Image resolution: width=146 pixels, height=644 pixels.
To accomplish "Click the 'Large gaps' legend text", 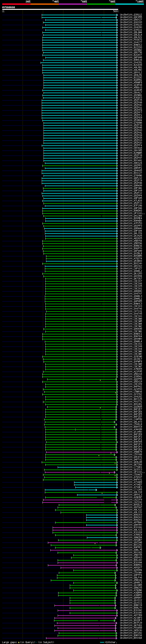I will (x=10, y=642).
